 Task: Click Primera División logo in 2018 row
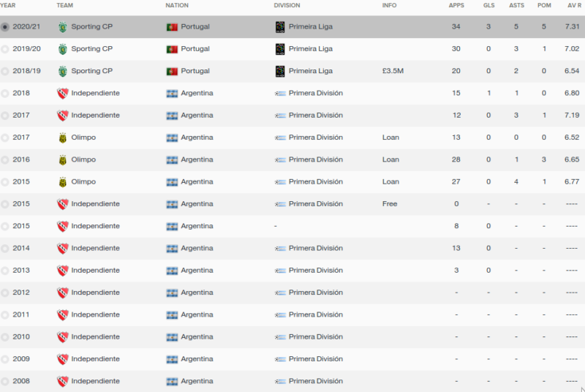click(280, 93)
